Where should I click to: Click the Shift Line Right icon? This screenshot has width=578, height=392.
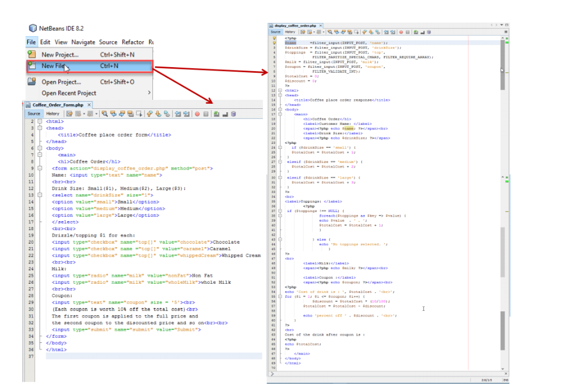[187, 114]
